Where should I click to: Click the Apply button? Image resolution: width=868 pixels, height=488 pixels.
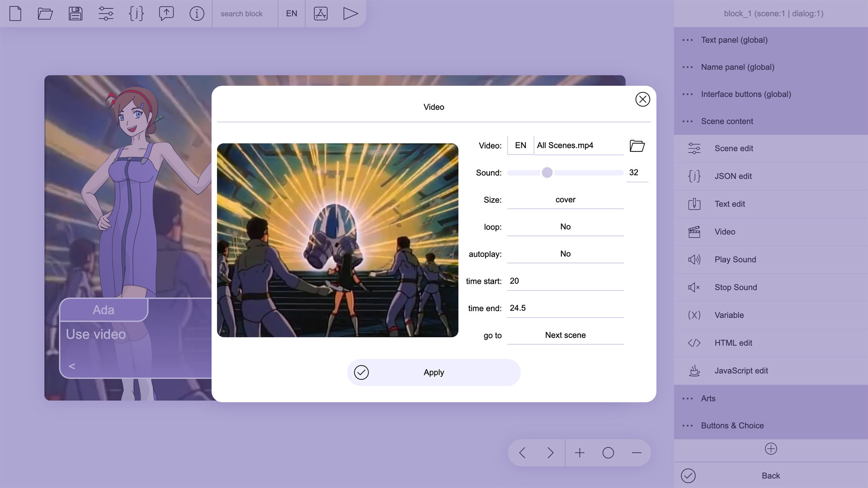[x=434, y=372]
